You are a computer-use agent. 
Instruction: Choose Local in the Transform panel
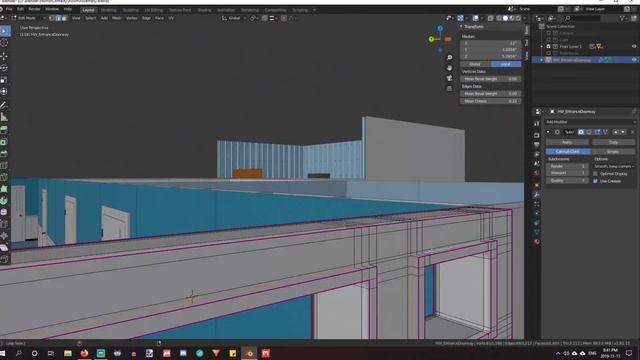[x=506, y=64]
